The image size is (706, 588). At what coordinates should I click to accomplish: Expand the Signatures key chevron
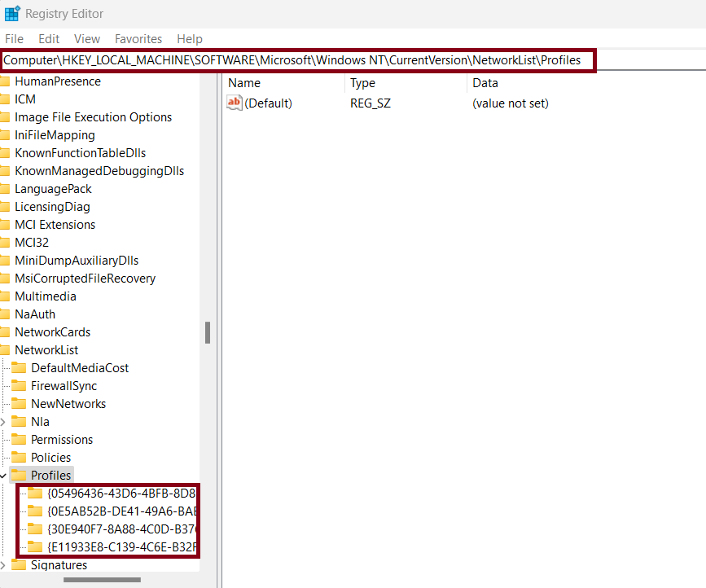pos(2,565)
